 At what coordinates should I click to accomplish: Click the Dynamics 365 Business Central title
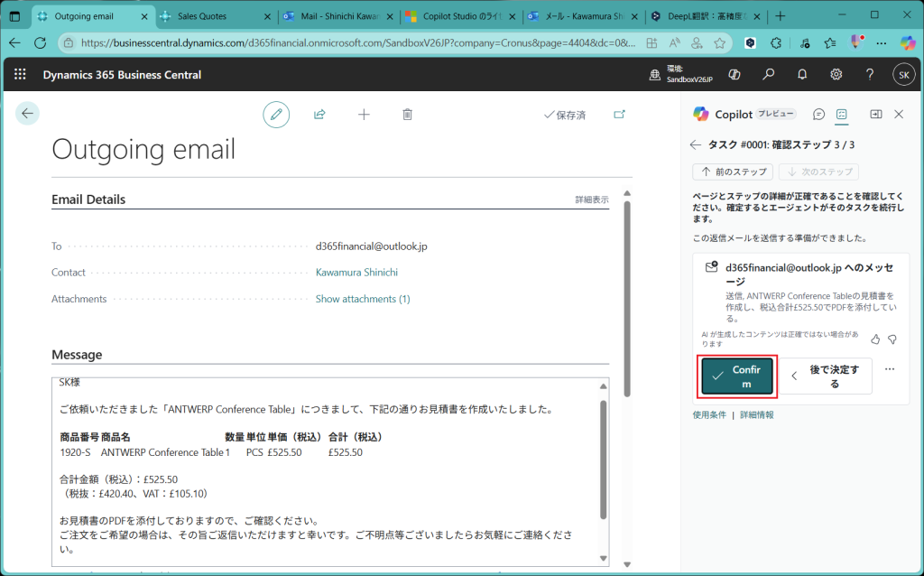click(122, 75)
